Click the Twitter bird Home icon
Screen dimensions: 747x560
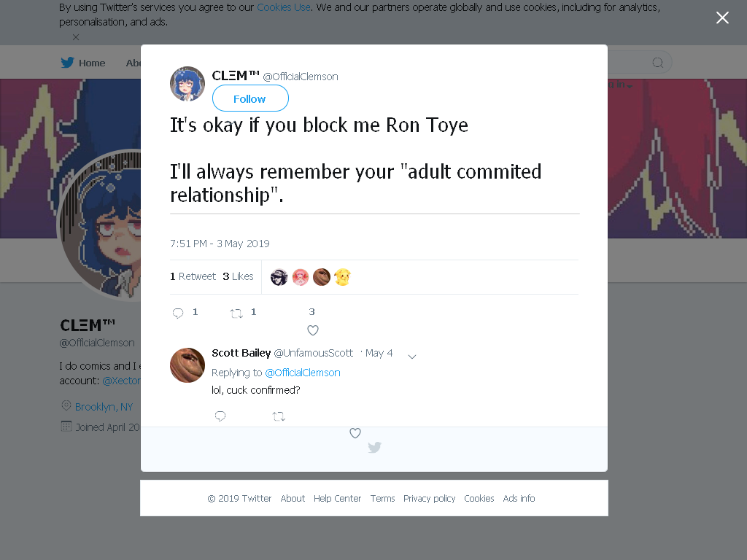coord(67,63)
